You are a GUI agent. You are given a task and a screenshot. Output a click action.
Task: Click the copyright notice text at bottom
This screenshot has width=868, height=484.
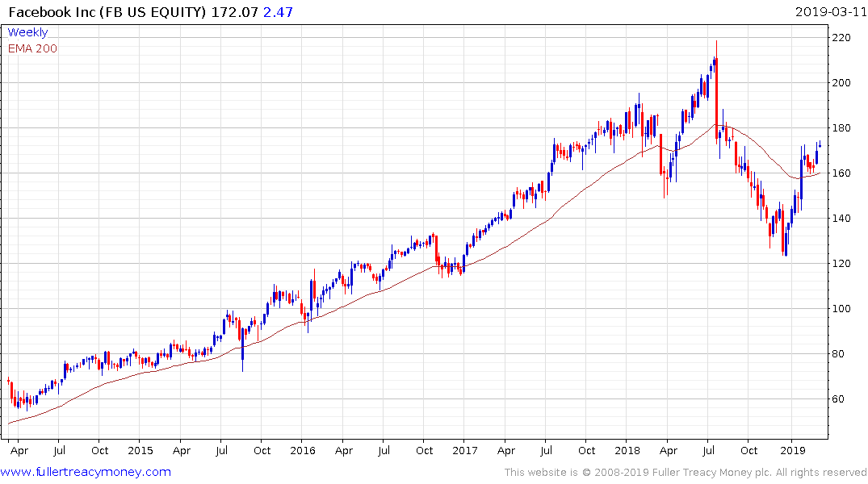[686, 473]
